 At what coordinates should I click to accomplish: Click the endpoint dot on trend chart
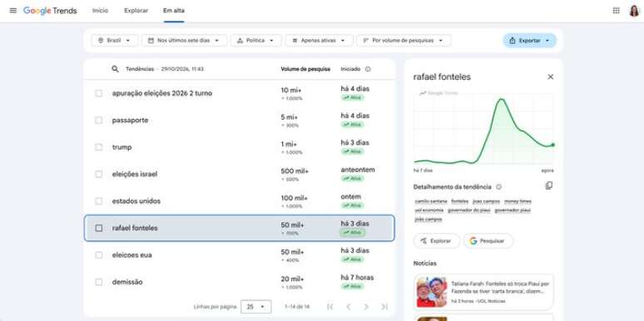552,145
